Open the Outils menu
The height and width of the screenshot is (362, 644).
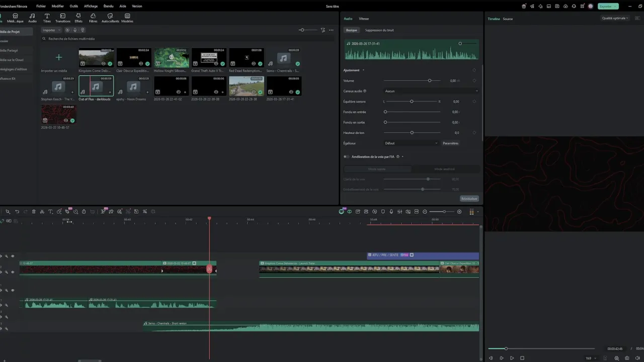(x=74, y=6)
